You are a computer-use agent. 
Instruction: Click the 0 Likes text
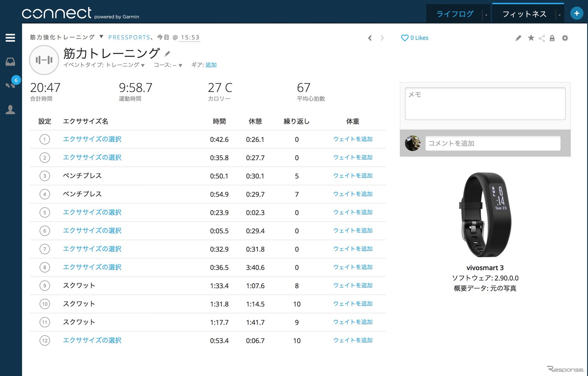419,38
